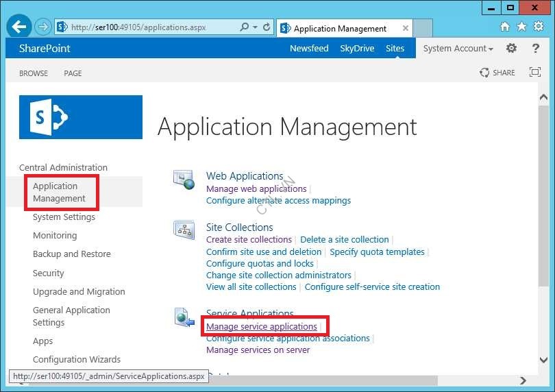Click the help question mark icon
Screen dimensions: 555x392
pos(535,49)
